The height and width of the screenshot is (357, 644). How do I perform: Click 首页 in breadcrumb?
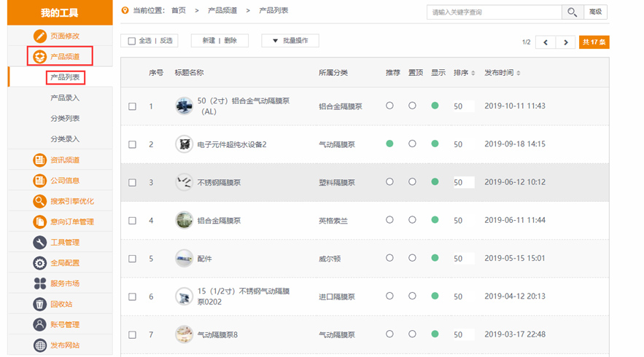(x=178, y=10)
